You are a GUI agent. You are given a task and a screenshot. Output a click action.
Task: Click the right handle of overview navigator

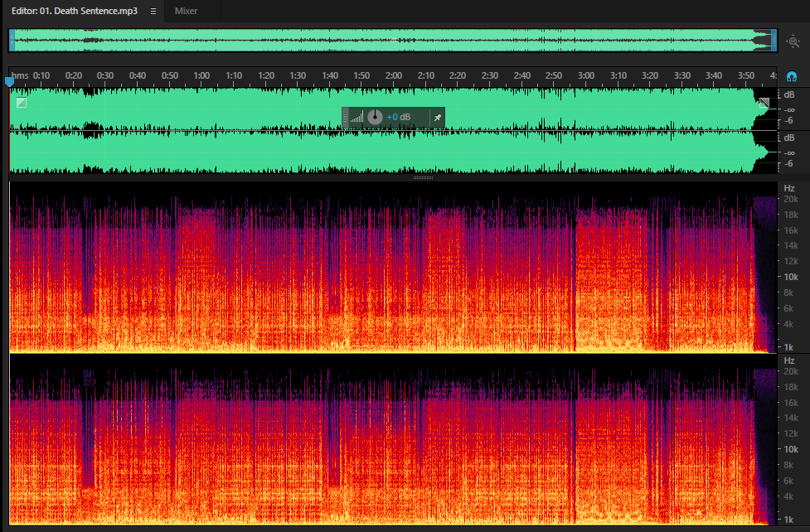774,41
